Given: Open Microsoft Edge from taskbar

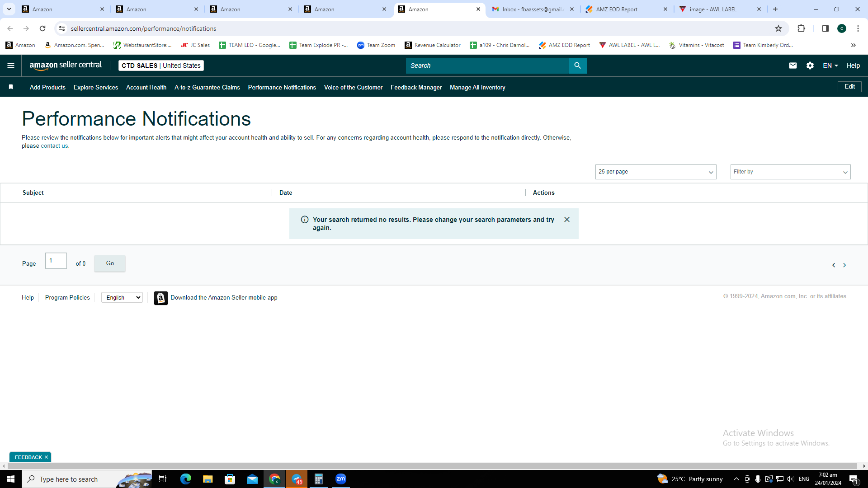Looking at the screenshot, I should click(186, 479).
